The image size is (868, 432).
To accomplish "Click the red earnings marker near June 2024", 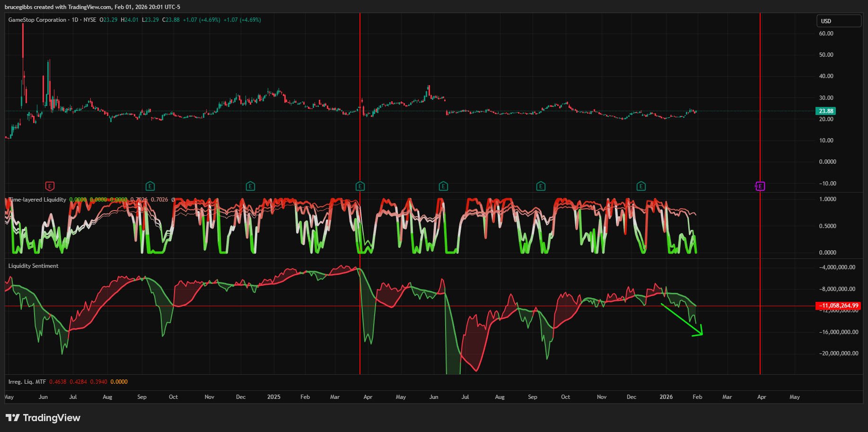I will click(x=50, y=186).
